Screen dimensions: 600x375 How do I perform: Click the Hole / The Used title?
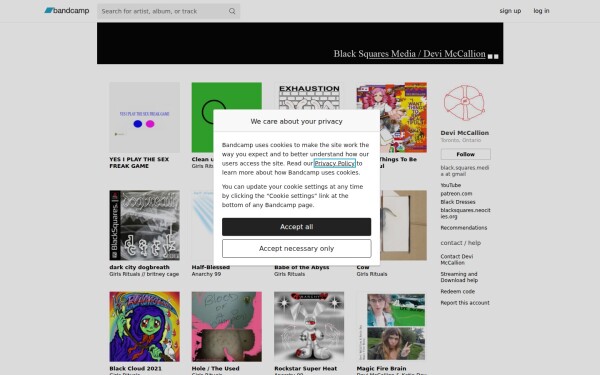(x=215, y=368)
